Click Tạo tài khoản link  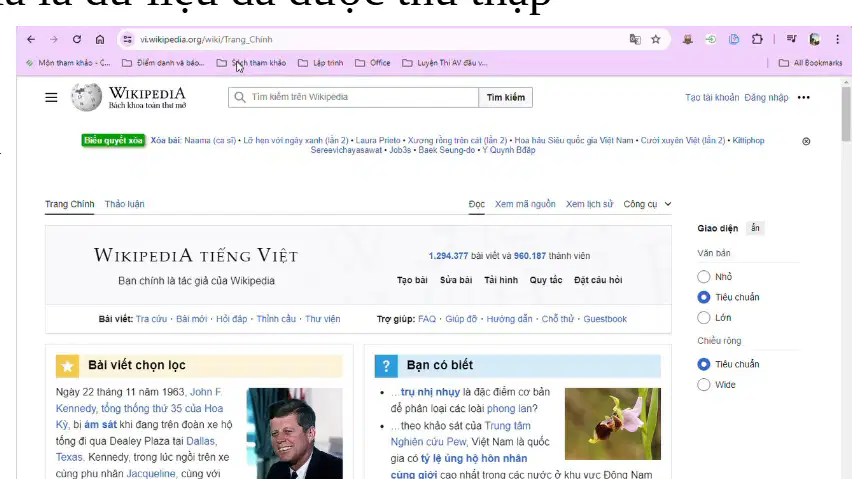[712, 97]
